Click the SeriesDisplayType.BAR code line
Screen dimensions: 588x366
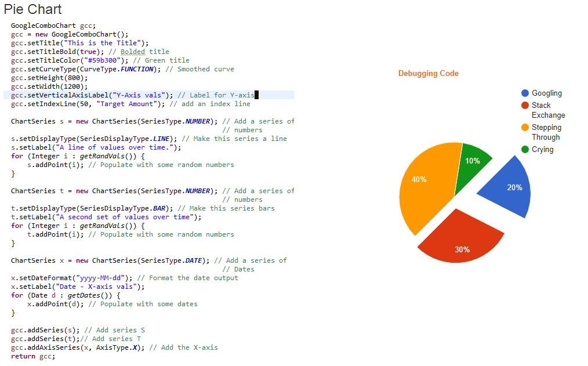[x=143, y=208]
